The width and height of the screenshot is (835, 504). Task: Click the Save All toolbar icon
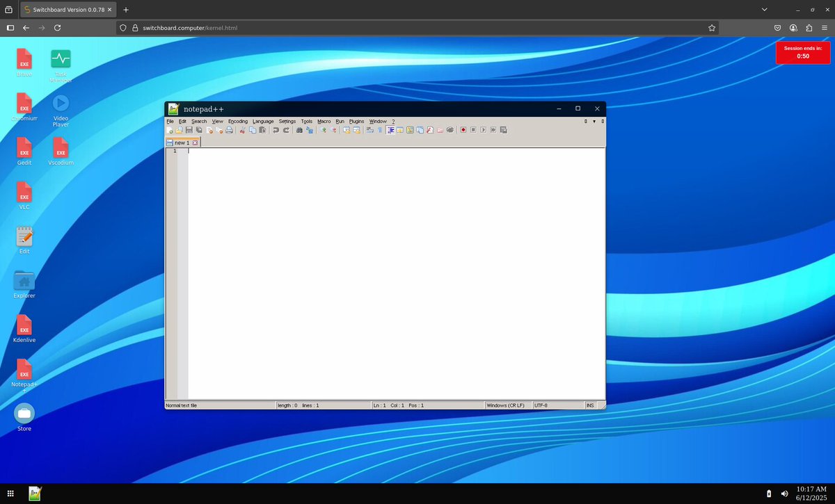tap(198, 130)
